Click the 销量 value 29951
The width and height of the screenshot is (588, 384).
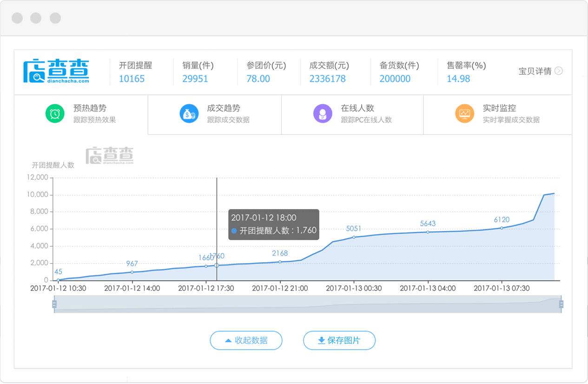(x=195, y=79)
